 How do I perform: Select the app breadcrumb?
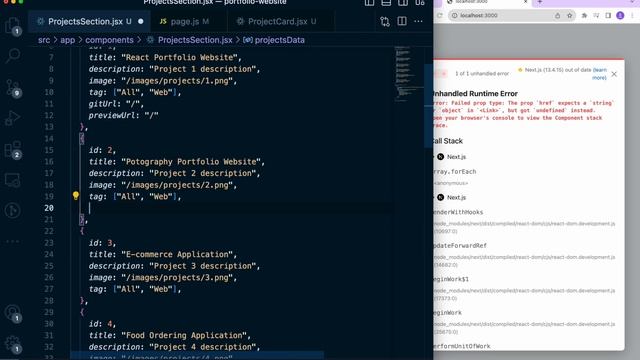pos(67,40)
